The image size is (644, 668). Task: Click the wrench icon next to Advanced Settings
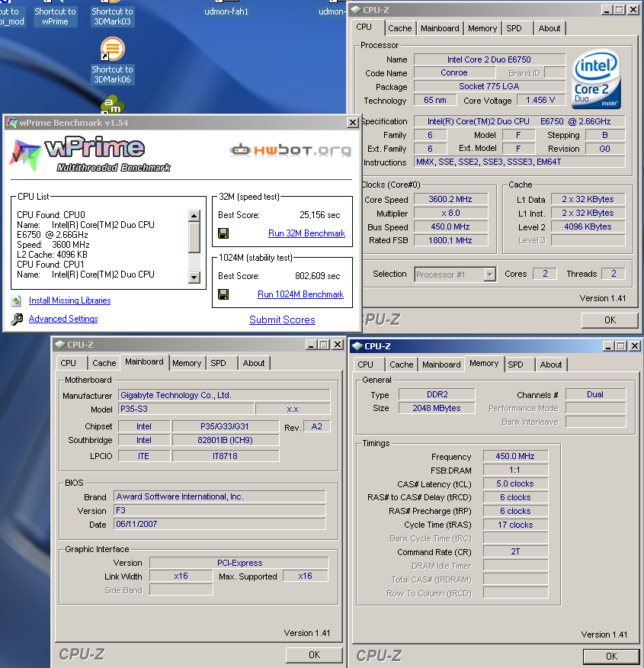pos(17,319)
